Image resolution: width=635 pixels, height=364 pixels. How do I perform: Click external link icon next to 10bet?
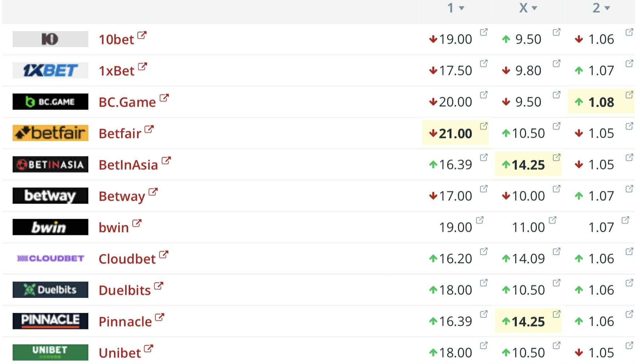142,35
